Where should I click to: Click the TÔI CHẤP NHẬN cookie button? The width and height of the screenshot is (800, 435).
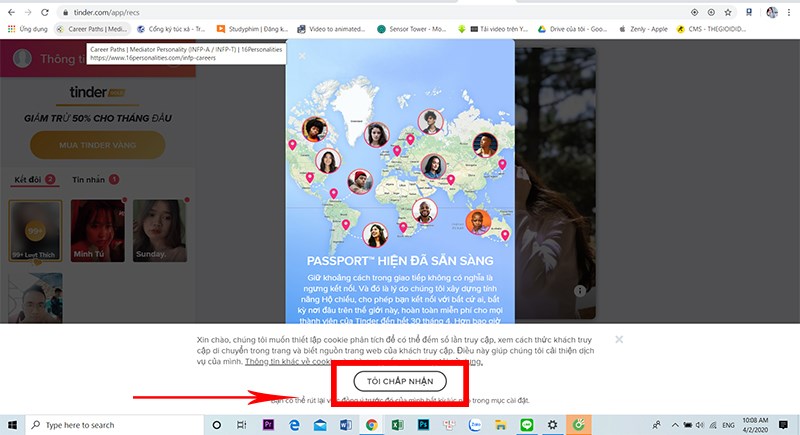click(x=400, y=381)
